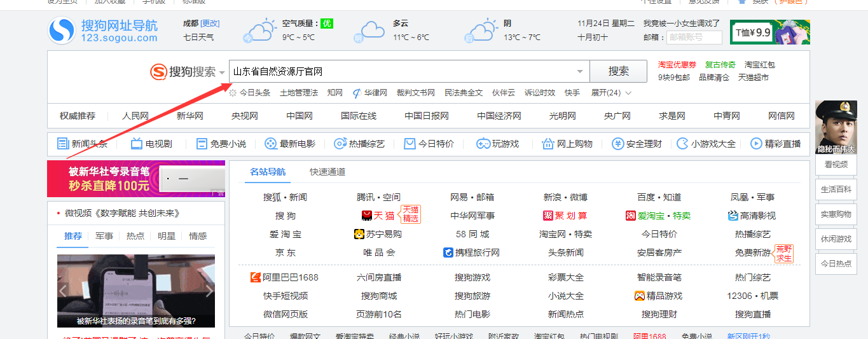Open the 人民网 authoritative site link
Screen dimensions: 868x339
135,116
